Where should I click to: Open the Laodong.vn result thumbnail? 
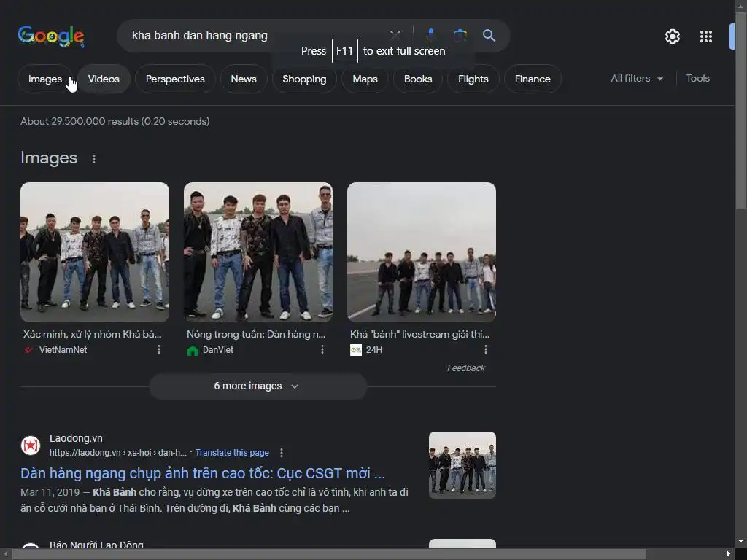462,465
